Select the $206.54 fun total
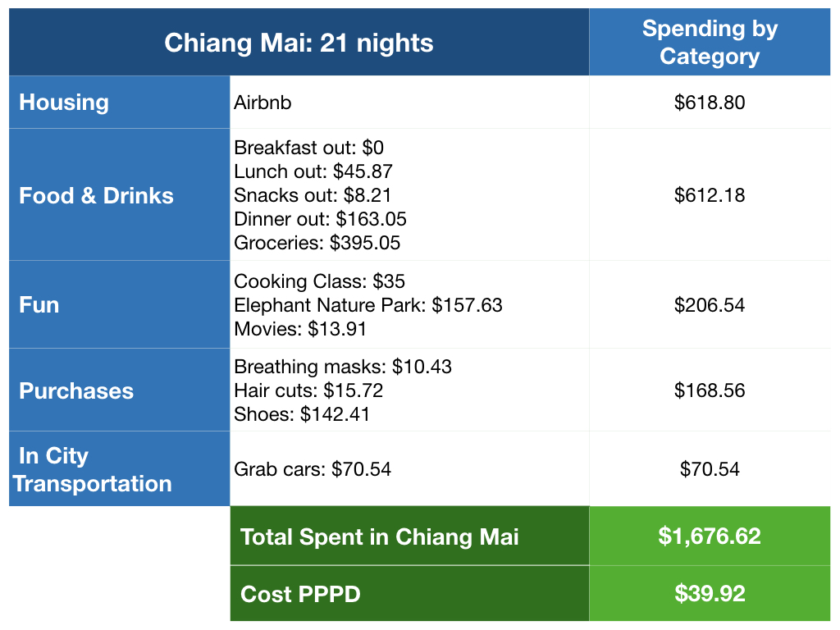 click(x=710, y=305)
